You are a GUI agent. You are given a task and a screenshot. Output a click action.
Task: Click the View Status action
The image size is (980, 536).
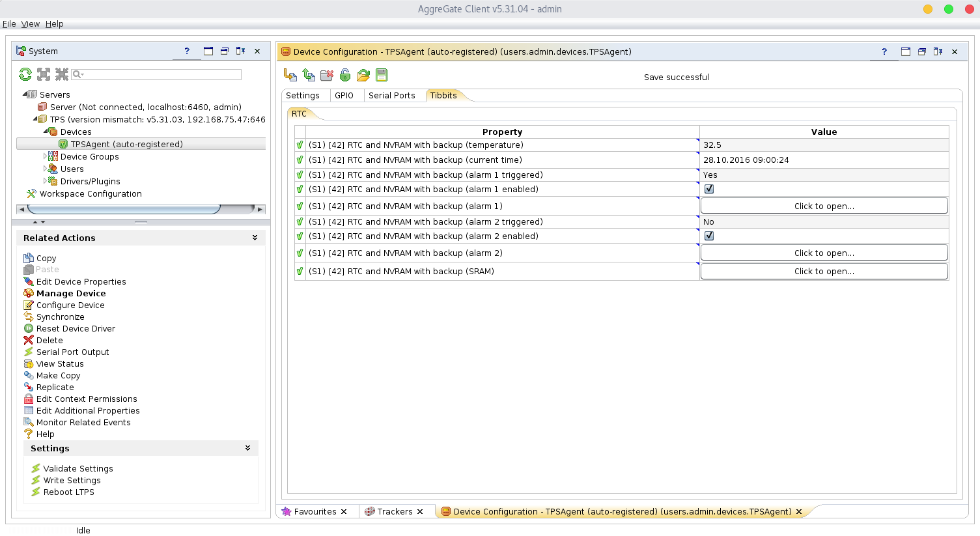coord(53,363)
